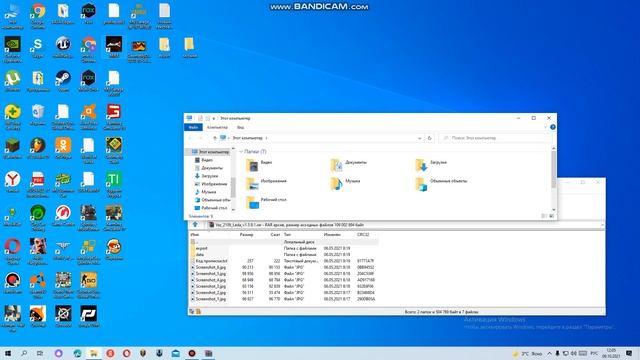Open the red Tanki GameCenter shortcut

(x=63, y=216)
